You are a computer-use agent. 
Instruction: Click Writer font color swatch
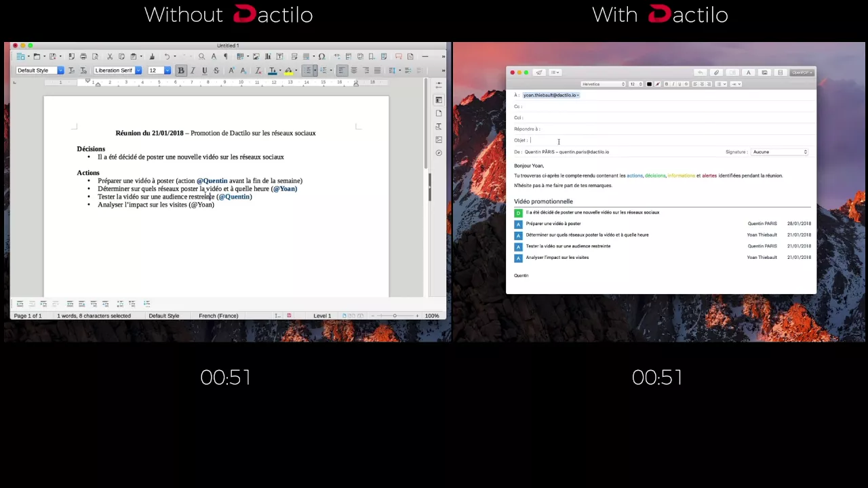[273, 70]
